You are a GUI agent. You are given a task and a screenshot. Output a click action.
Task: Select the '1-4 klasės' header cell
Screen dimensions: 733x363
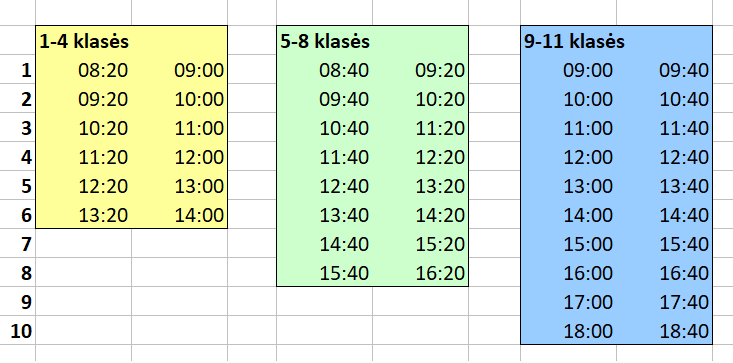(84, 41)
